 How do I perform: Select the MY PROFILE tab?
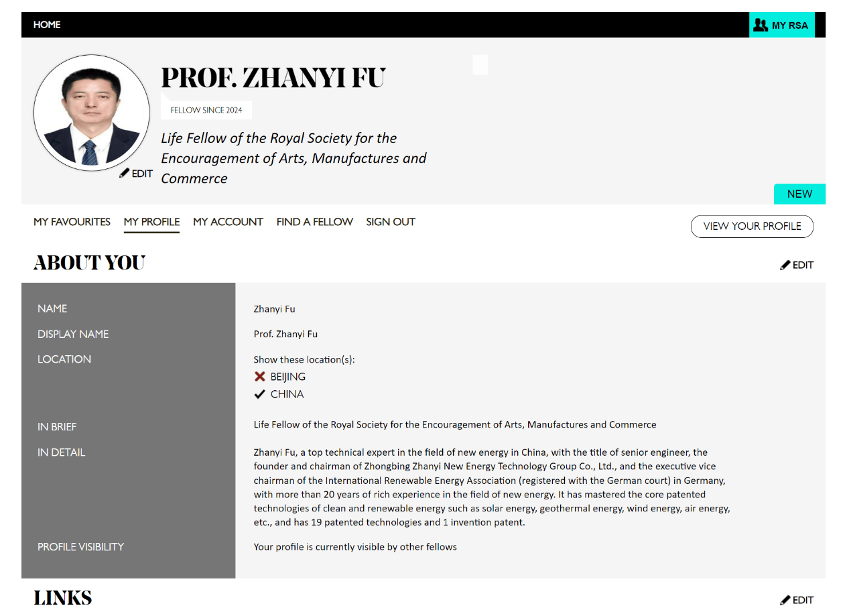pyautogui.click(x=151, y=222)
